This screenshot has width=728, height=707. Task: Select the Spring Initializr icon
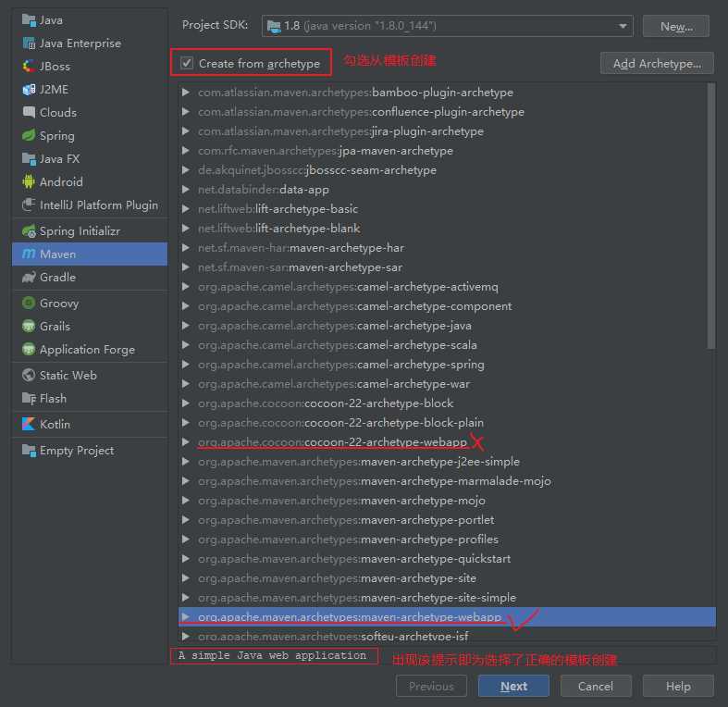[x=29, y=230]
